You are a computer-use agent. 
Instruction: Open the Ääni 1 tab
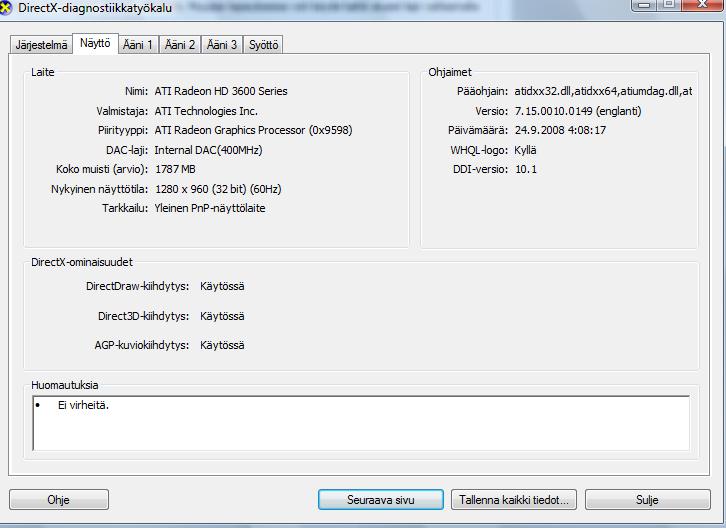138,45
